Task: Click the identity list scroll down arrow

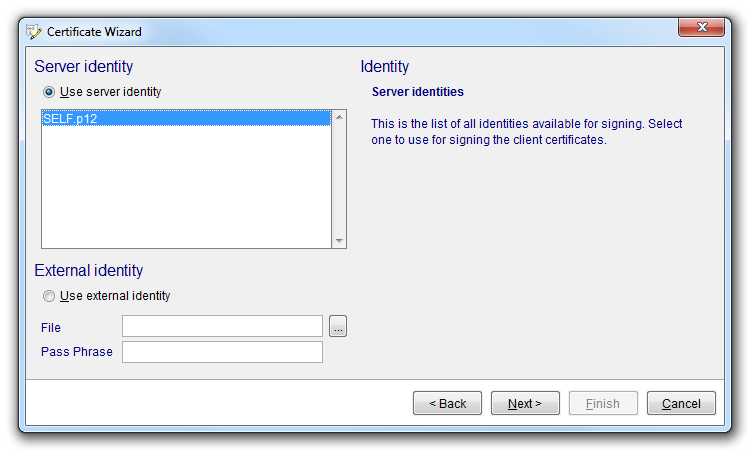Action: [339, 240]
